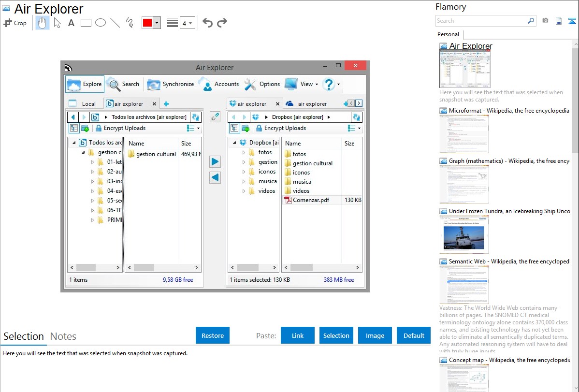This screenshot has width=579, height=392.
Task: Click the line thickness icon
Action: click(x=173, y=23)
